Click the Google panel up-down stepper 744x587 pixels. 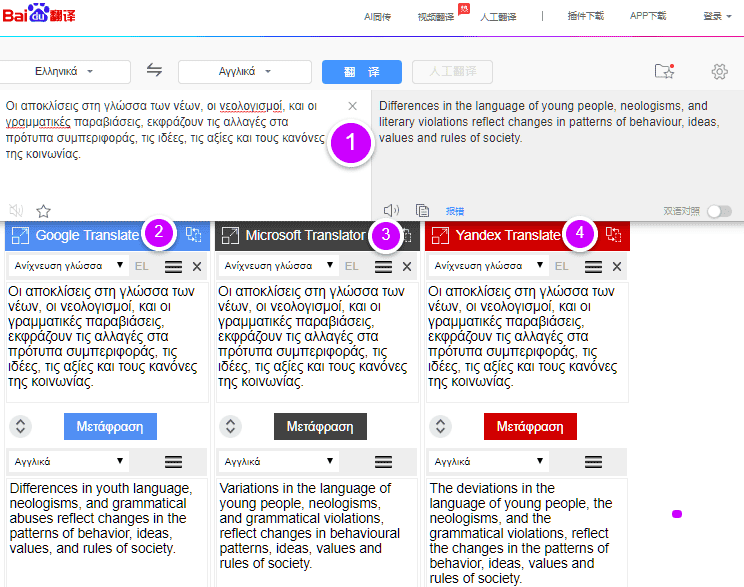[20, 426]
